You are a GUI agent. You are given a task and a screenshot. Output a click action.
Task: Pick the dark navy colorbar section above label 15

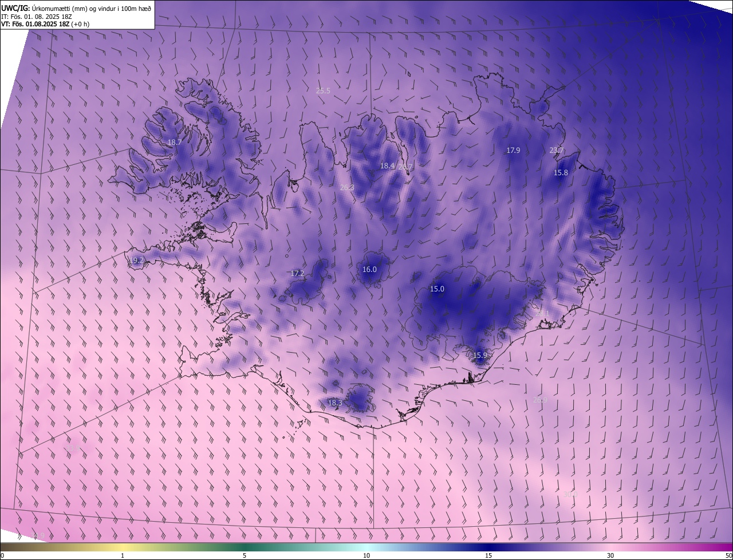tap(488, 547)
